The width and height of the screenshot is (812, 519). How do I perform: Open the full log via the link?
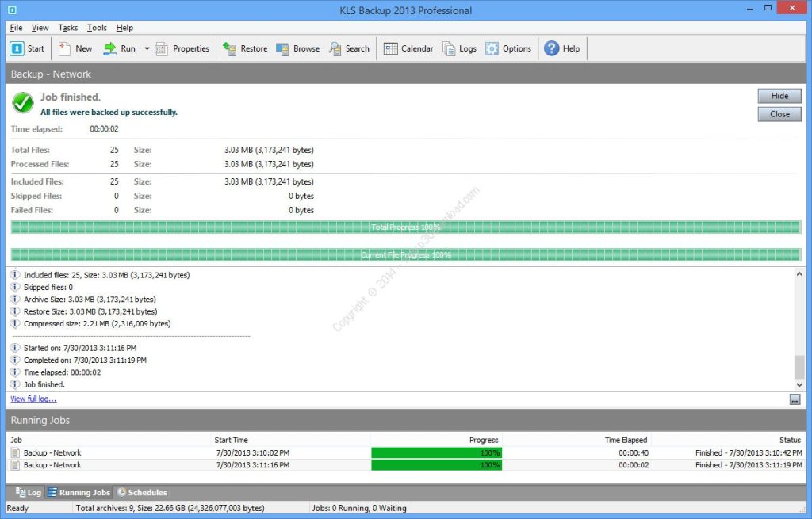click(x=33, y=398)
